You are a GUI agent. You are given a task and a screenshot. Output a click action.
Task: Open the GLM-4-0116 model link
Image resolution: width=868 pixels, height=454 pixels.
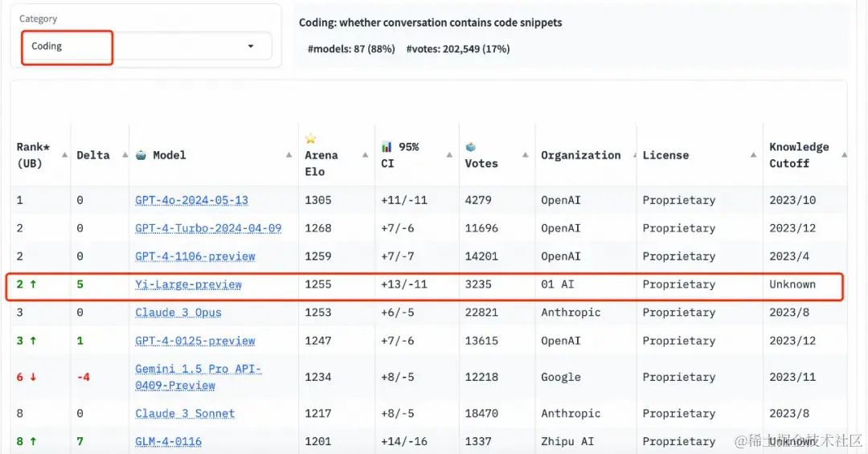tap(168, 442)
